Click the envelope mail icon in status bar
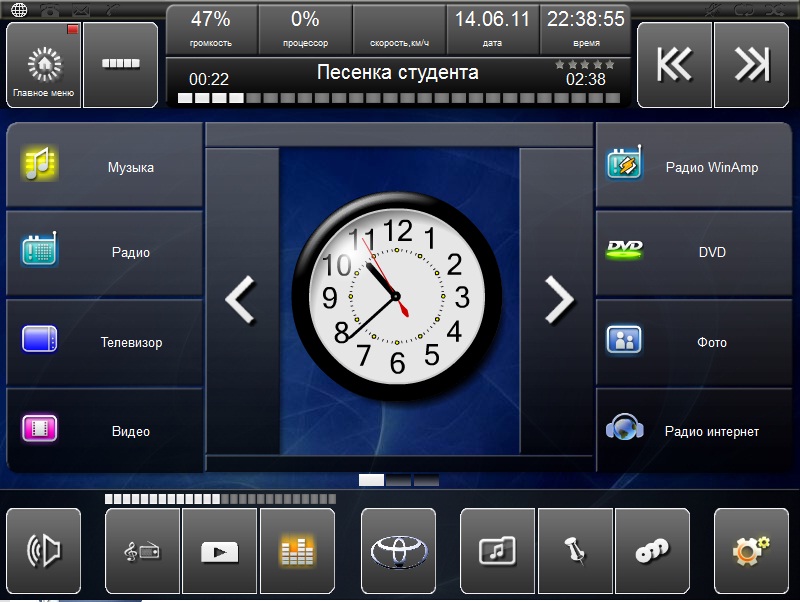This screenshot has width=800, height=602. [82, 10]
